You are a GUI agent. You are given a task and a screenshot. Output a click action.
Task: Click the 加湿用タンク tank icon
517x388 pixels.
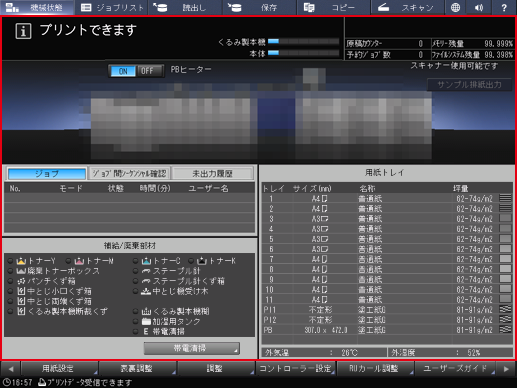(146, 322)
